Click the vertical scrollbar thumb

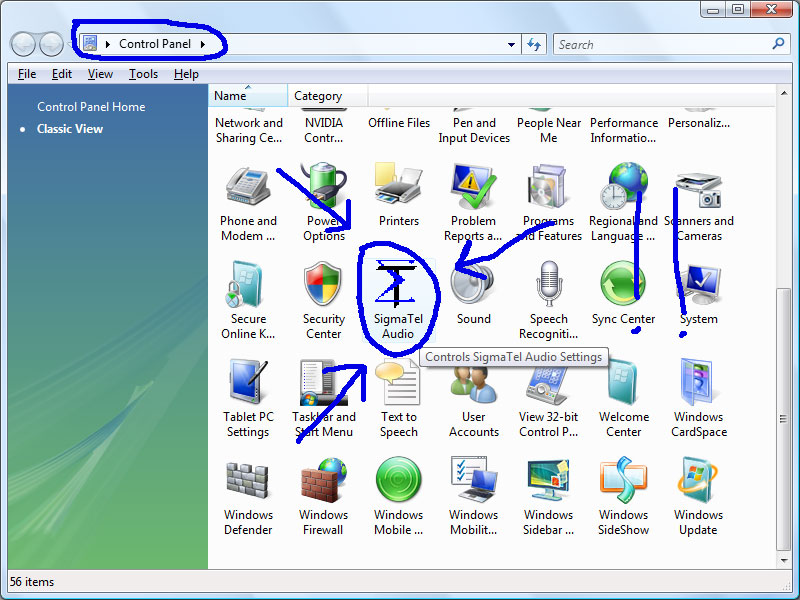pyautogui.click(x=784, y=419)
